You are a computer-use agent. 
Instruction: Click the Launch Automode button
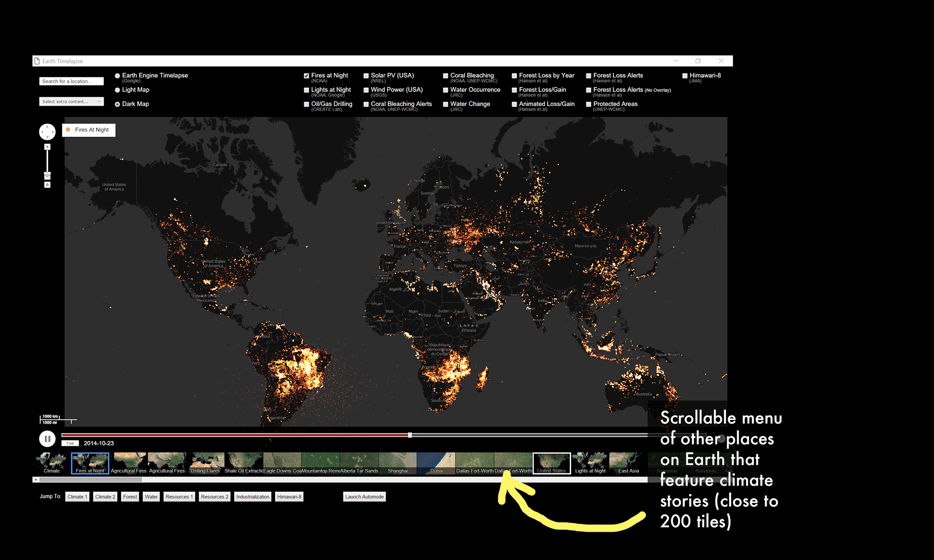[364, 497]
